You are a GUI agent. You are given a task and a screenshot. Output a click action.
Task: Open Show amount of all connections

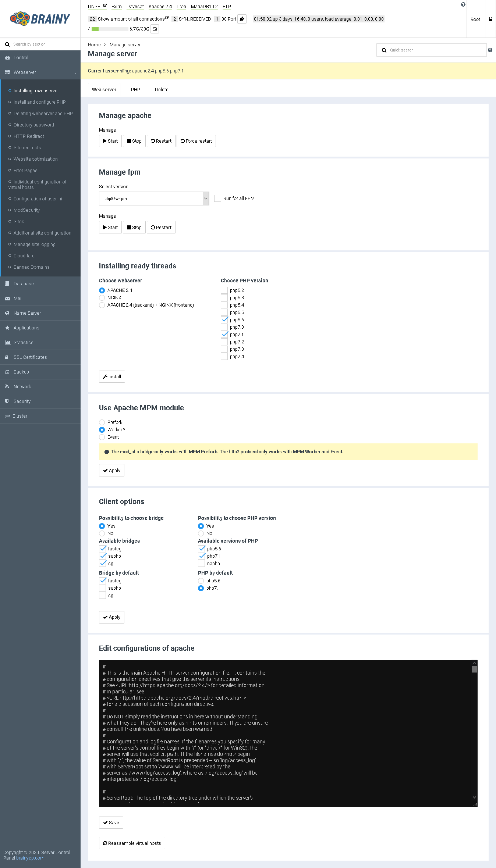pyautogui.click(x=133, y=19)
